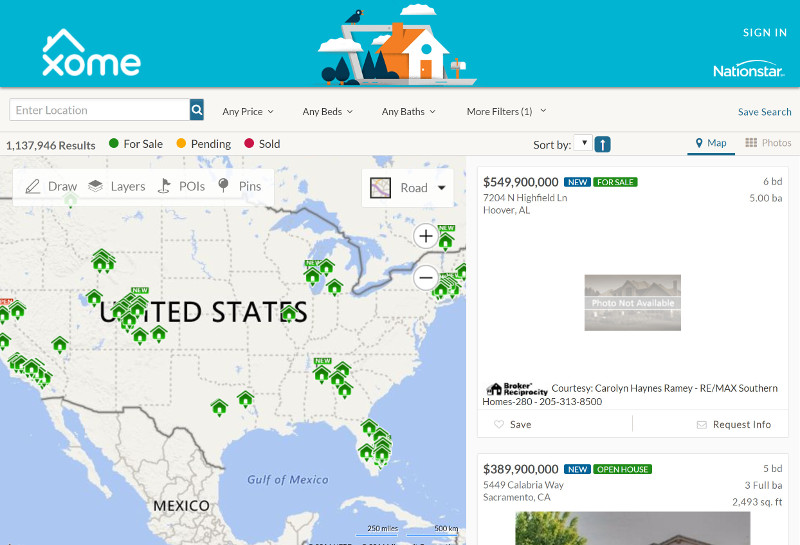Toggle the sort direction arrow button
This screenshot has width=800, height=545.
pyautogui.click(x=603, y=144)
